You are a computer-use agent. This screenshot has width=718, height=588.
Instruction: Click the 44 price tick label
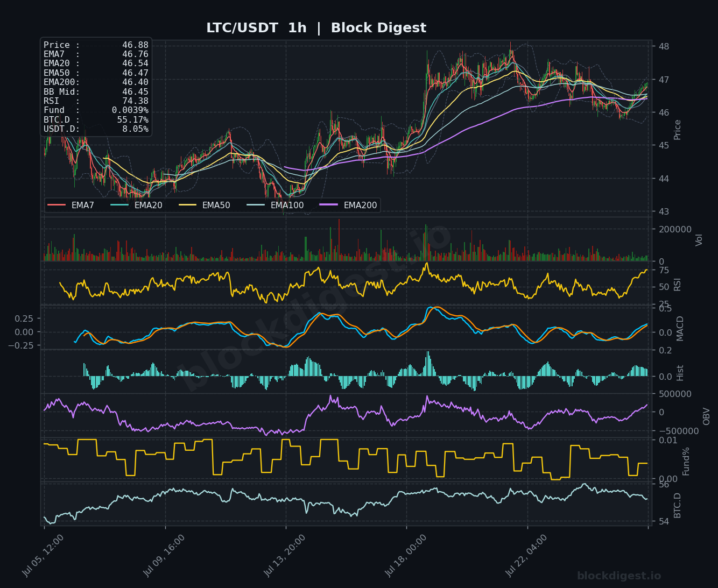click(664, 179)
